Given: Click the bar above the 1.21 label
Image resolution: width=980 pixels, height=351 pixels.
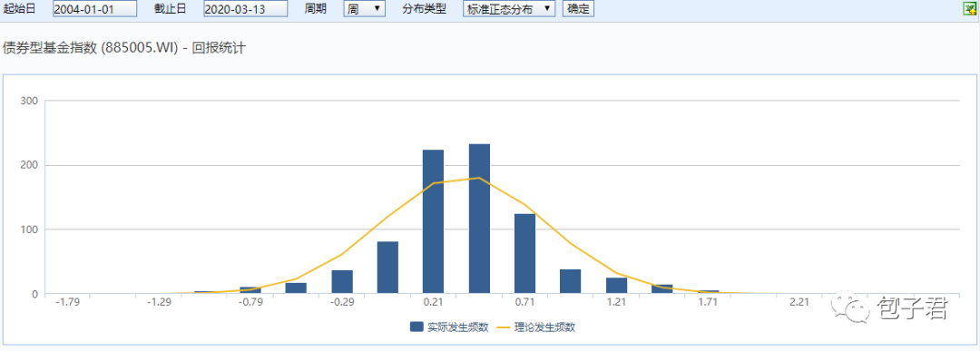Looking at the screenshot, I should tap(617, 286).
